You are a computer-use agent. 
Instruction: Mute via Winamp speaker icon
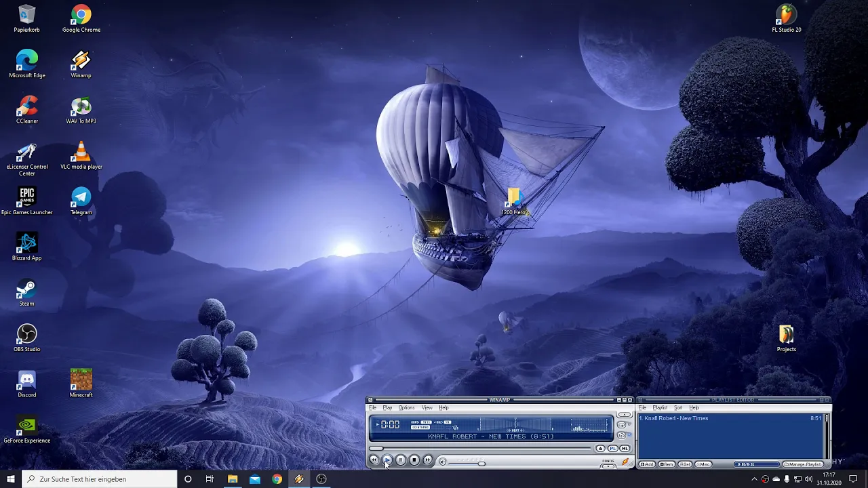click(442, 462)
